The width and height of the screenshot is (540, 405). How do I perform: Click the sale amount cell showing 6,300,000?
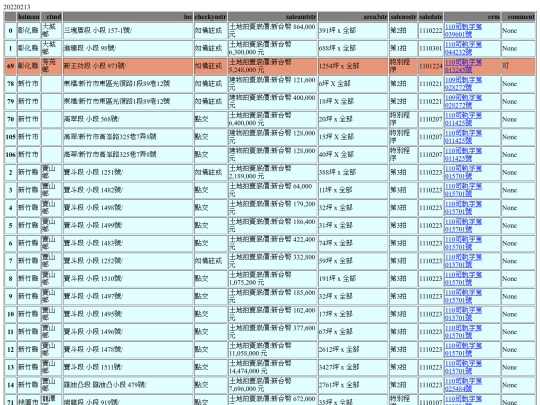[x=272, y=49]
